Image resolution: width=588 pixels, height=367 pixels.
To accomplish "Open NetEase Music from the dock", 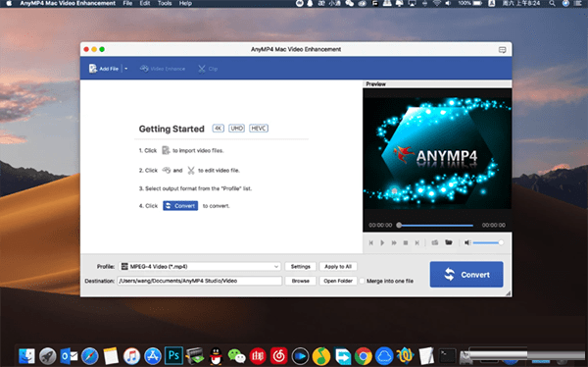I will [x=278, y=356].
